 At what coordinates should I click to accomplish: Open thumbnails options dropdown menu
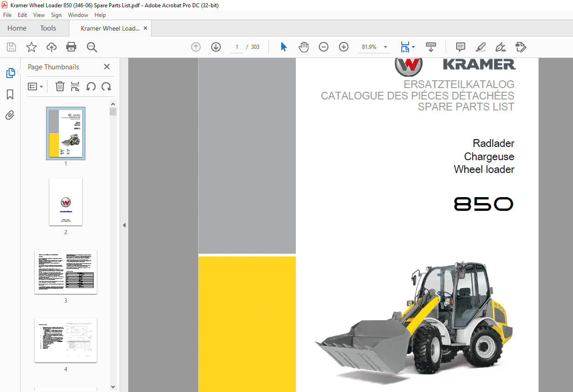[36, 86]
